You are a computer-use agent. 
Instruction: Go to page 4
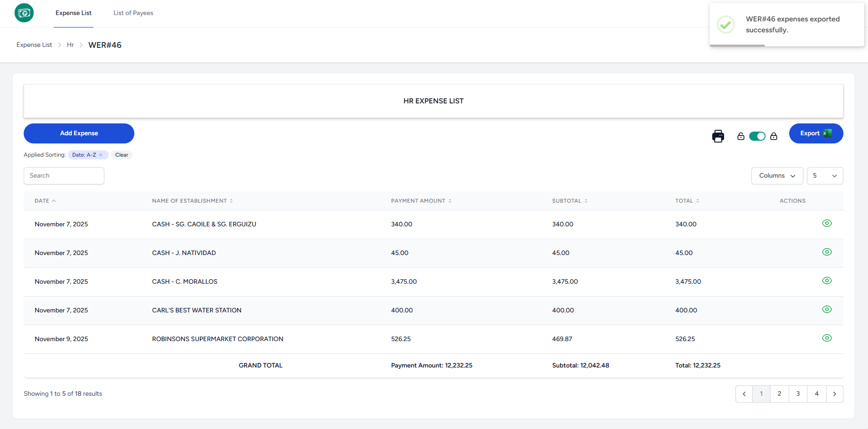pyautogui.click(x=817, y=394)
